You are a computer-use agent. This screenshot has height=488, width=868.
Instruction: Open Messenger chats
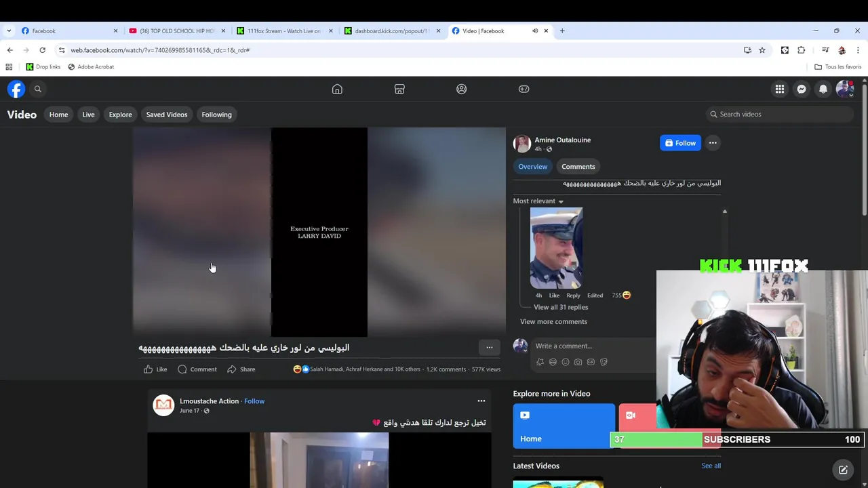[802, 89]
